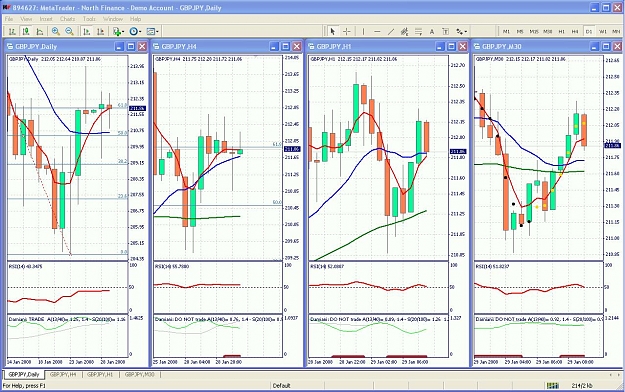Switch timeframe to M15
Image resolution: width=625 pixels, height=392 pixels.
point(534,31)
